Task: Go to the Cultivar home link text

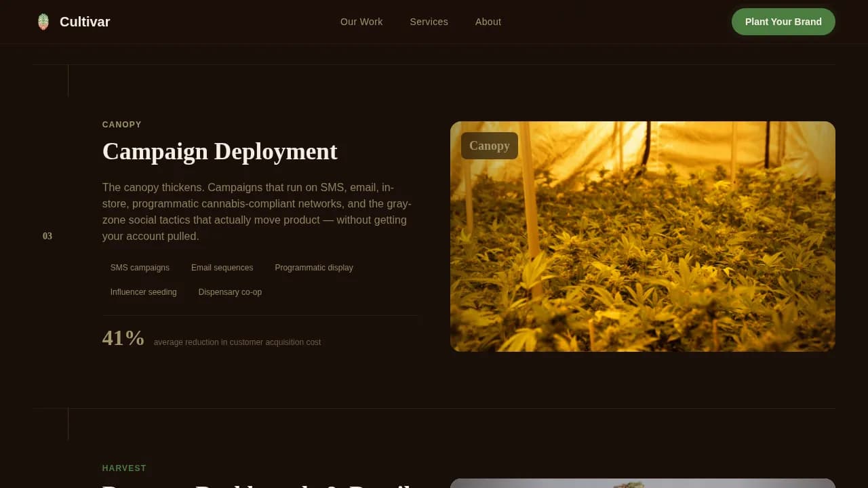Action: point(85,22)
